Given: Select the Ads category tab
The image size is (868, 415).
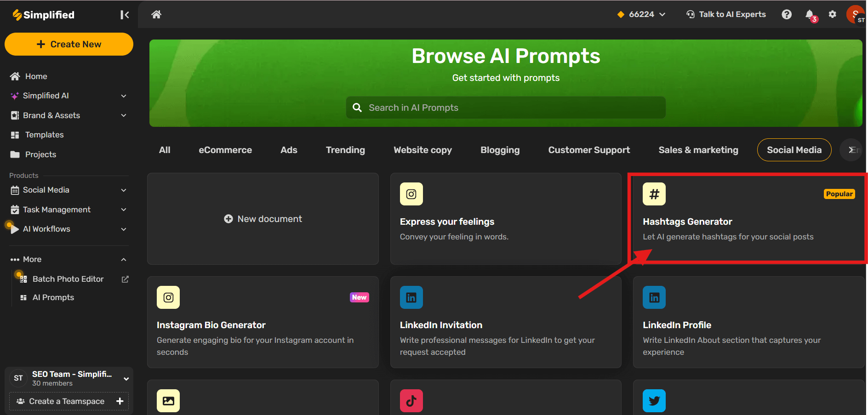Looking at the screenshot, I should click(289, 150).
